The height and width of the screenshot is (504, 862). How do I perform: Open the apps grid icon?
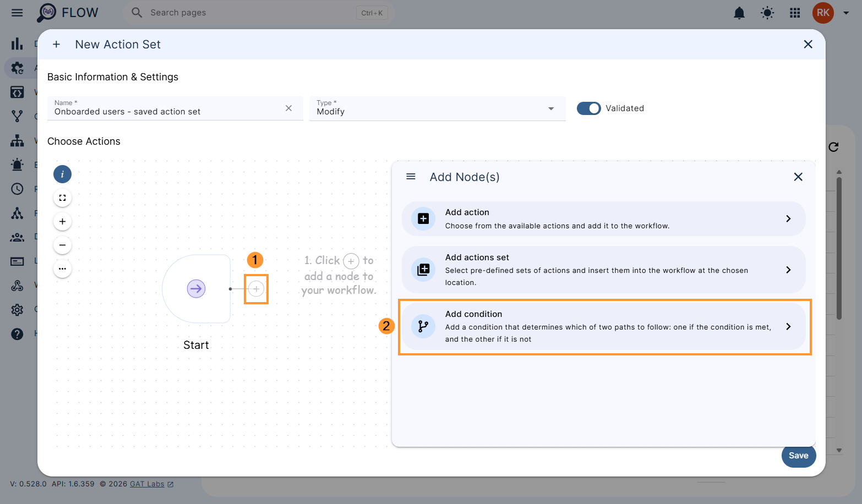tap(795, 13)
